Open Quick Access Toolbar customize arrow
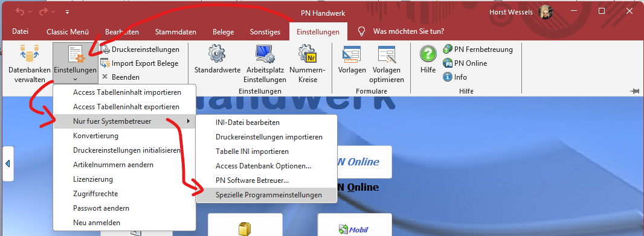 [67, 12]
